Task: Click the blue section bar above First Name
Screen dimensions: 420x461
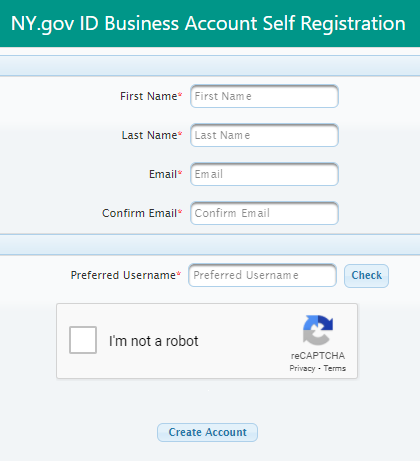Action: 210,66
